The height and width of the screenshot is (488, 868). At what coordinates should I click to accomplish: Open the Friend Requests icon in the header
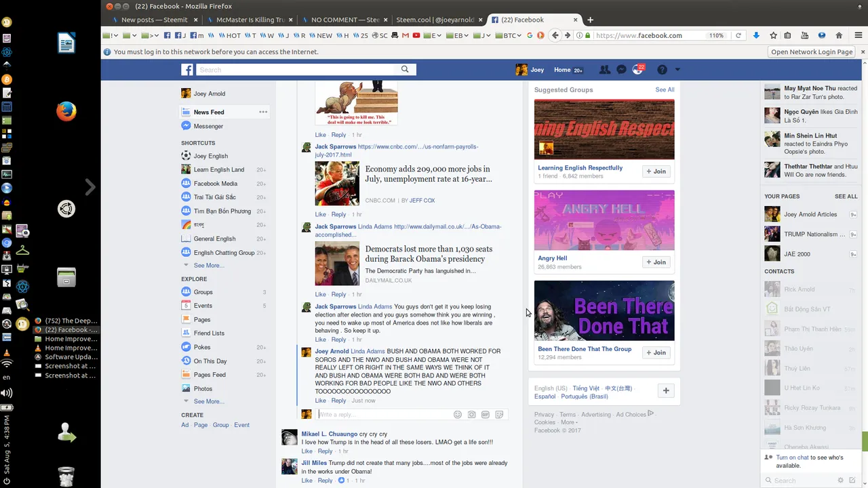coord(605,69)
